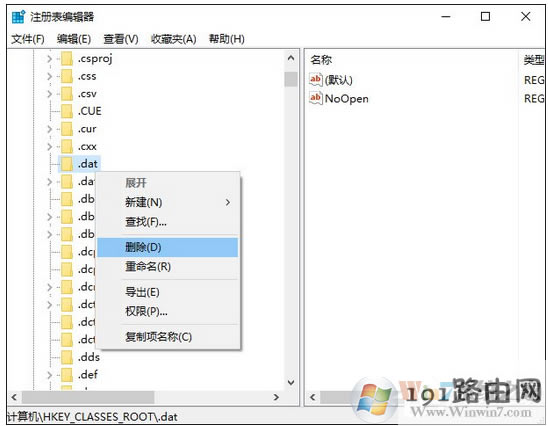The width and height of the screenshot is (548, 426).
Task: Expand the .cxx tree node
Action: pos(49,146)
